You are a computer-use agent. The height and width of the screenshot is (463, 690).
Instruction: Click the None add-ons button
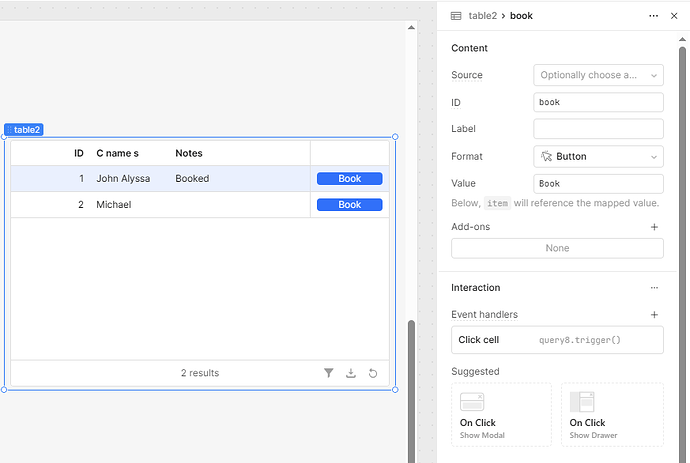[x=557, y=248]
